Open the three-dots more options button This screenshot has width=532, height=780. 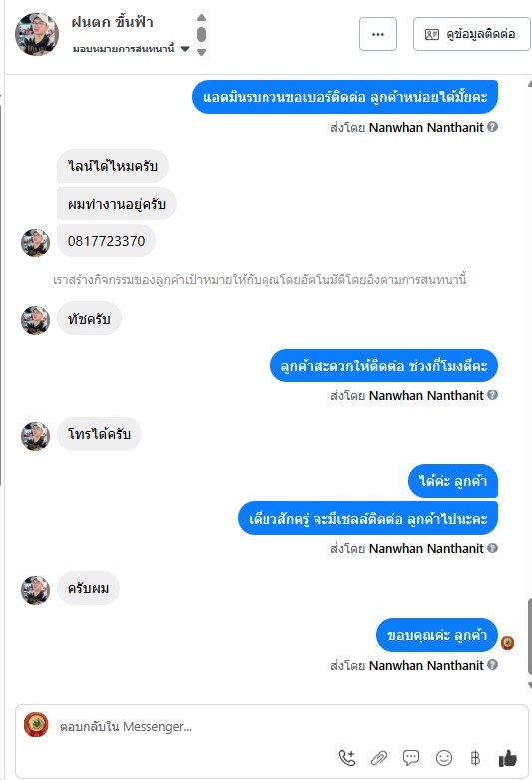click(x=378, y=34)
